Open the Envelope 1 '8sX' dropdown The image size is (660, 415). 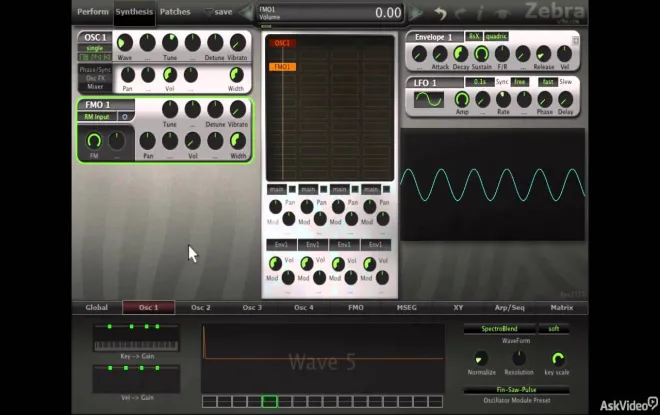474,36
